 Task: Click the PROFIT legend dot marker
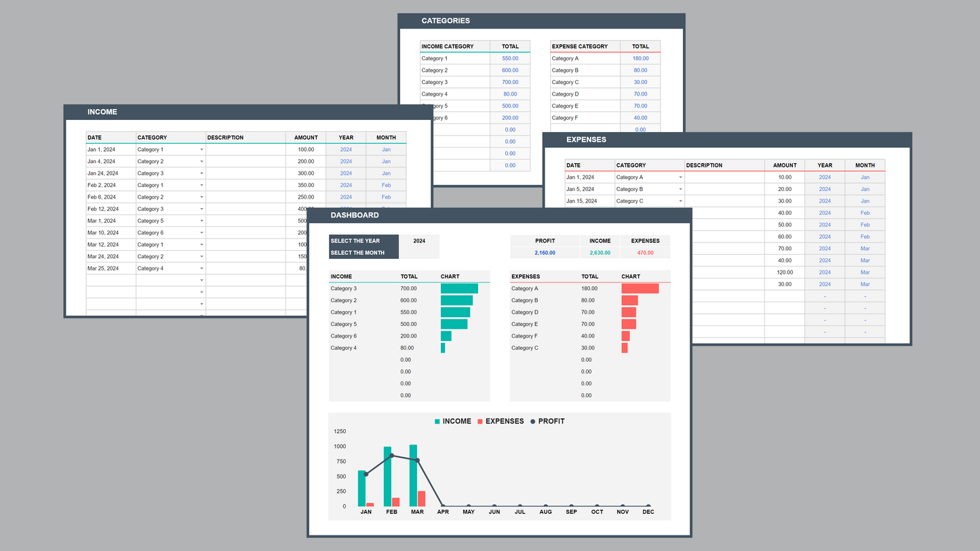point(532,422)
